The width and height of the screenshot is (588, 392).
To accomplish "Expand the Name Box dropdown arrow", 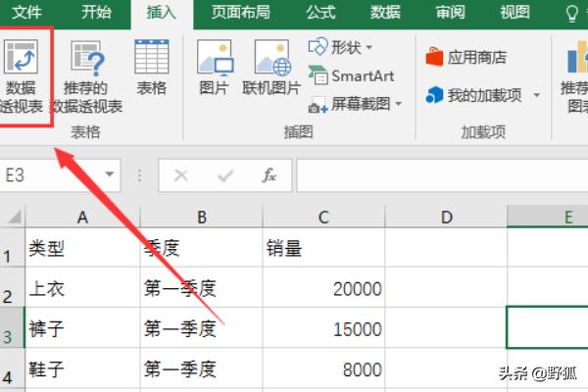I will [x=110, y=174].
